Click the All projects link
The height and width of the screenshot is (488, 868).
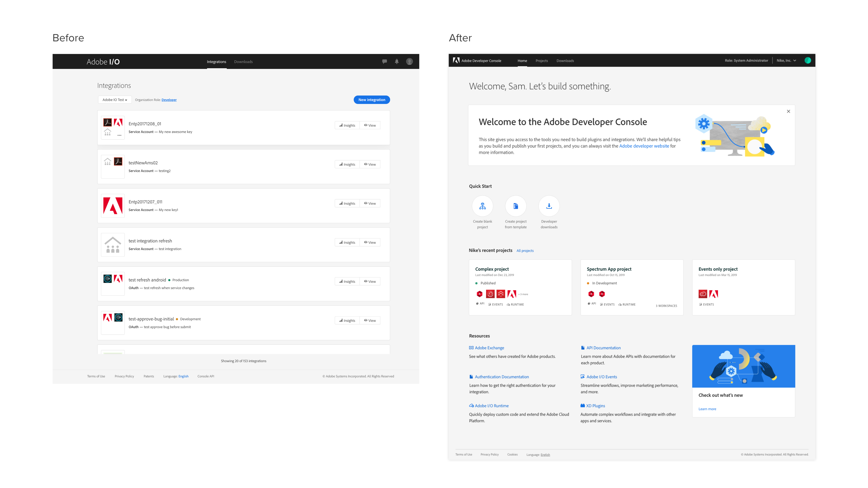[525, 251]
